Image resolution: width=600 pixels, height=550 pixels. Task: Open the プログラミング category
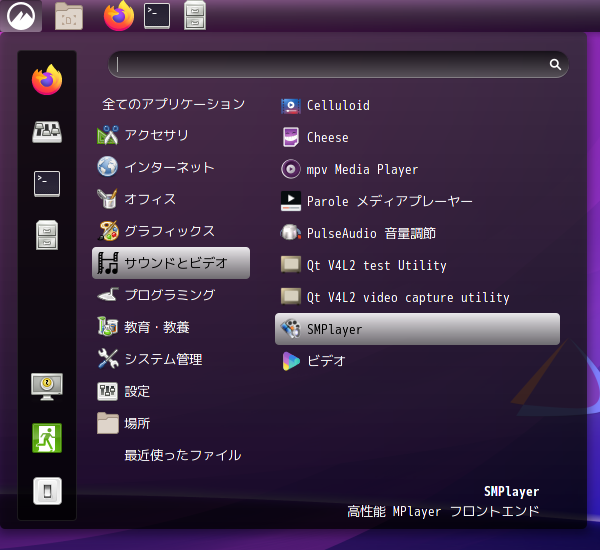point(171,295)
